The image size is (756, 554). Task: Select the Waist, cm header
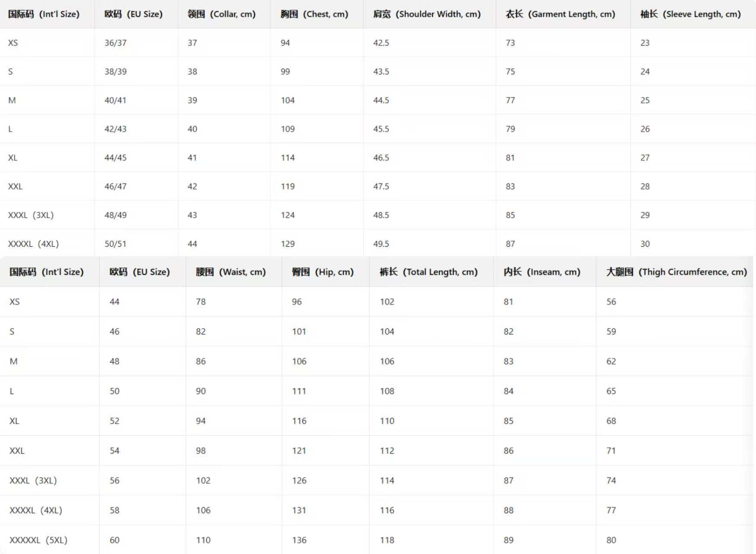tap(231, 272)
